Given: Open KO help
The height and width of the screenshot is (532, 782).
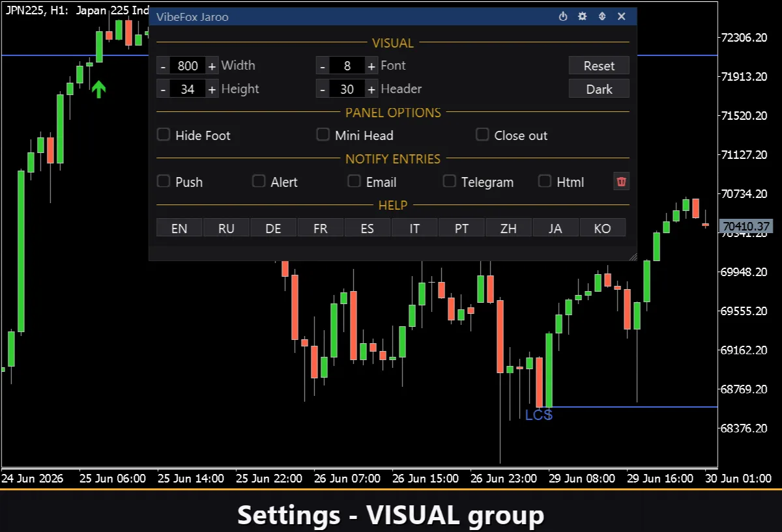Looking at the screenshot, I should click(603, 228).
